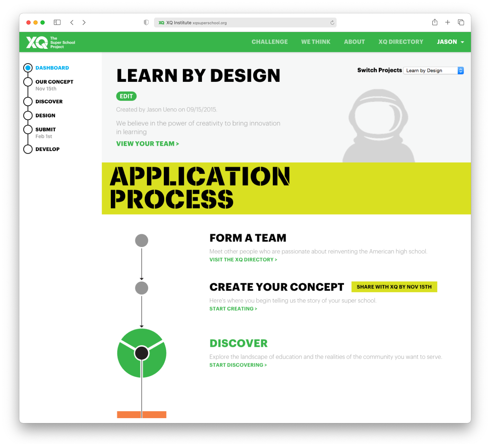Open a new tab with the plus icon

coord(447,22)
